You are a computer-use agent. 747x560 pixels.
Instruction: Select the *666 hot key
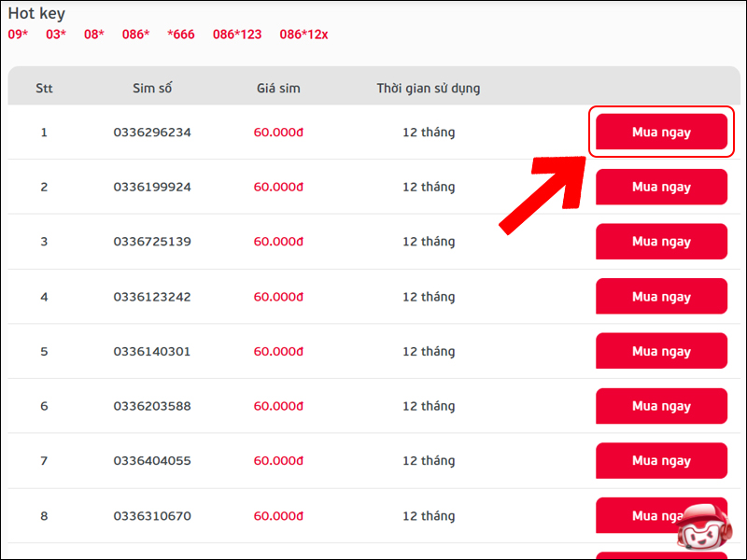coord(181,35)
